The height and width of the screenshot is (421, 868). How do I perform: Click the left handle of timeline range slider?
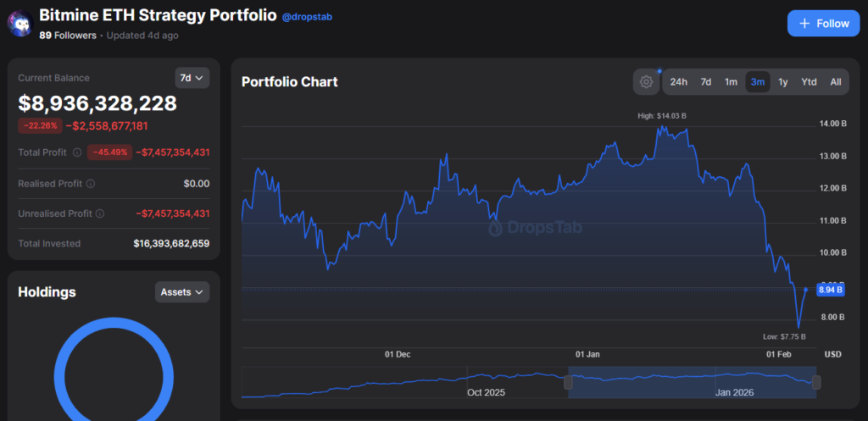[569, 383]
